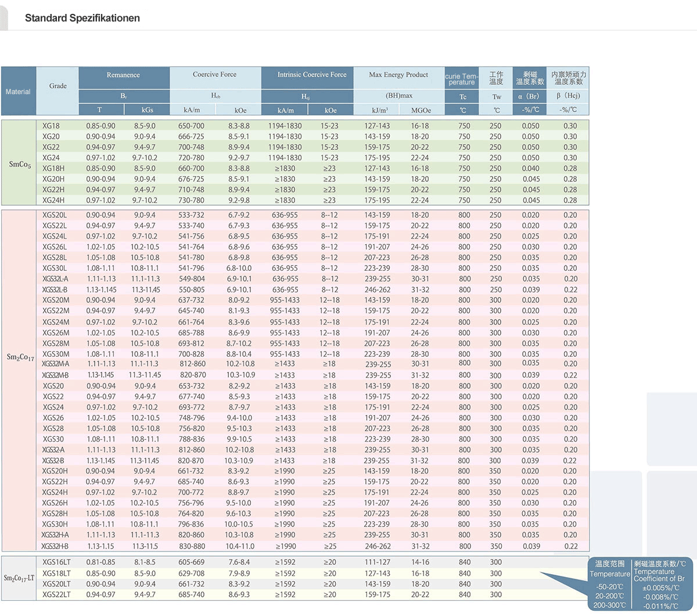Image resolution: width=697 pixels, height=616 pixels.
Task: Select the XGS16LT grade cell
Action: [56, 562]
